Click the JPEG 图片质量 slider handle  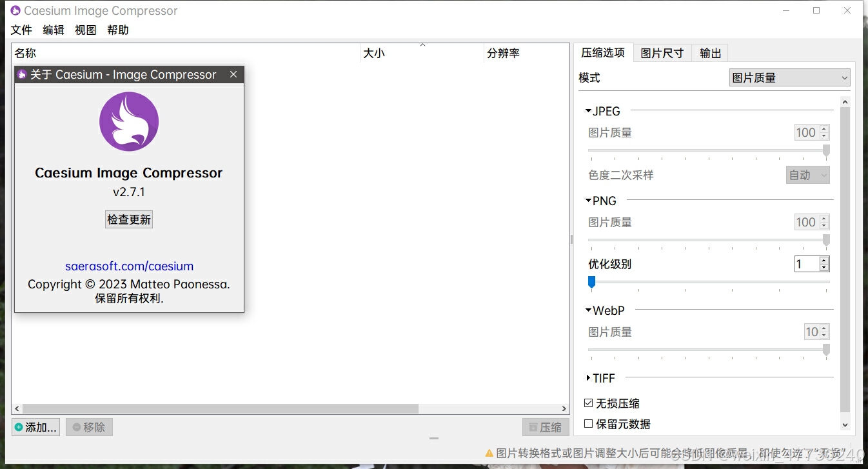coord(826,150)
